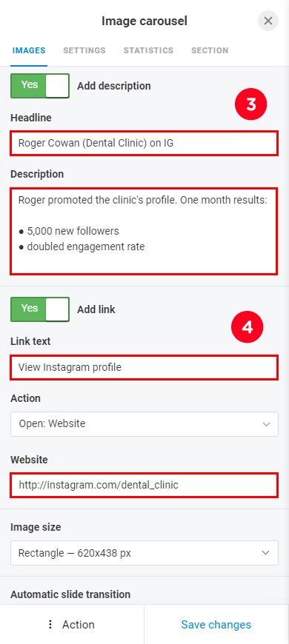289x644 pixels.
Task: Click the Description text area
Action: click(x=144, y=231)
